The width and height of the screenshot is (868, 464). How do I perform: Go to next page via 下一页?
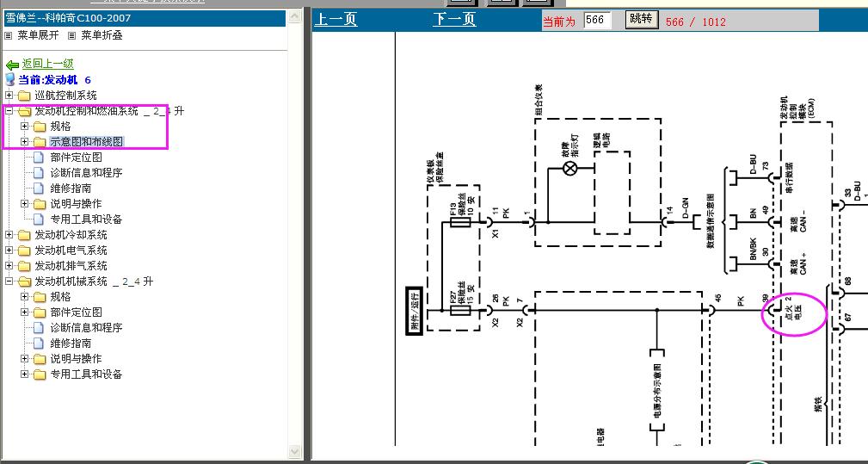point(454,20)
